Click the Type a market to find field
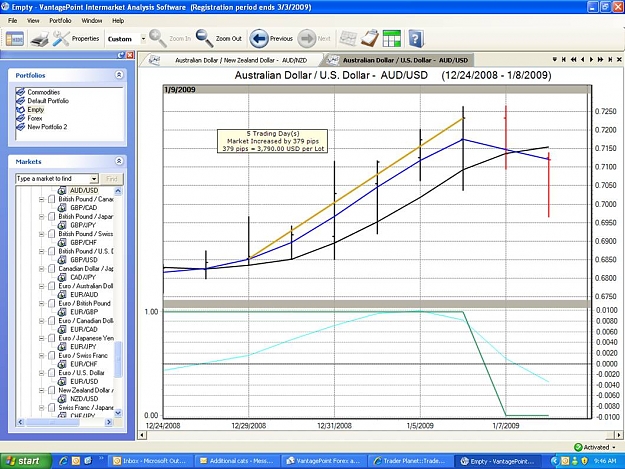 coord(53,179)
